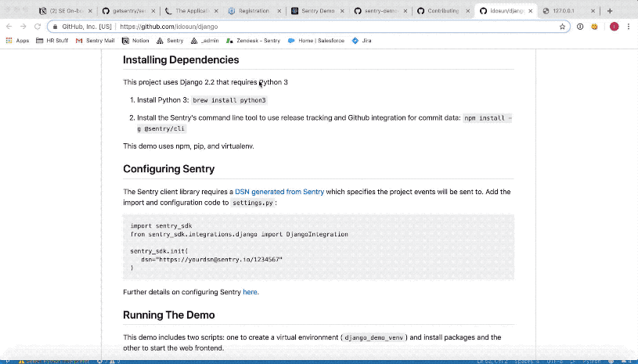This screenshot has width=638, height=364.
Task: Open the HR Stuff bookmark folder
Action: 52,41
